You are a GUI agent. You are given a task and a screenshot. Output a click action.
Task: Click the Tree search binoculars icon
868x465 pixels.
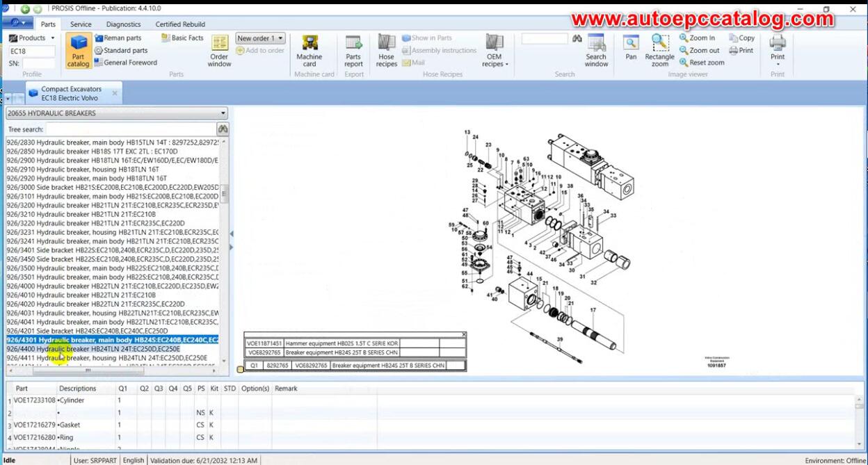point(223,129)
